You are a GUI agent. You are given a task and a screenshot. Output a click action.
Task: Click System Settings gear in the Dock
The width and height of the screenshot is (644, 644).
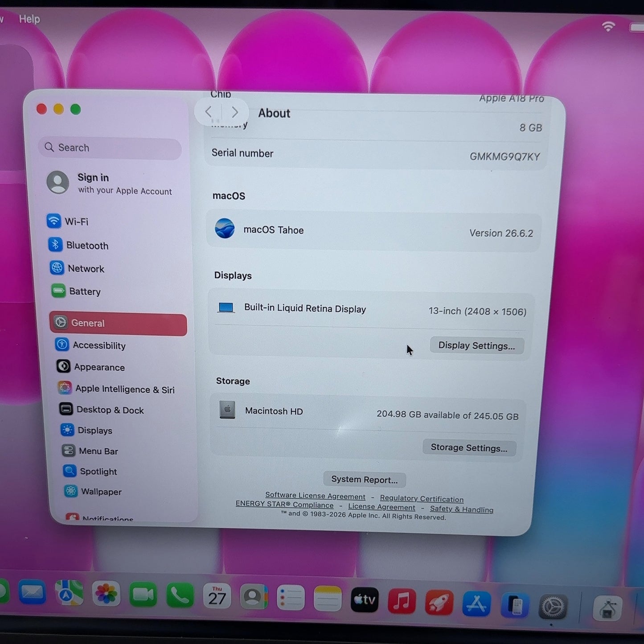coord(553,607)
